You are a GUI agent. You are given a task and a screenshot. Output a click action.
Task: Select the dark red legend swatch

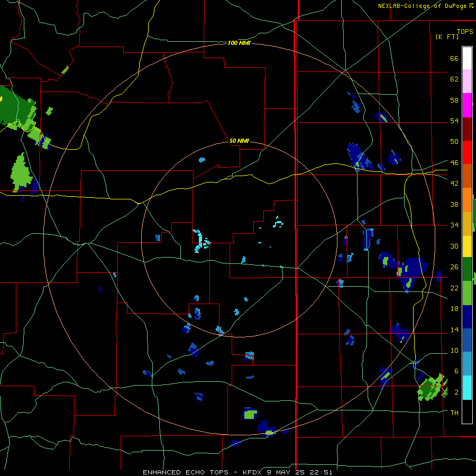pyautogui.click(x=467, y=129)
